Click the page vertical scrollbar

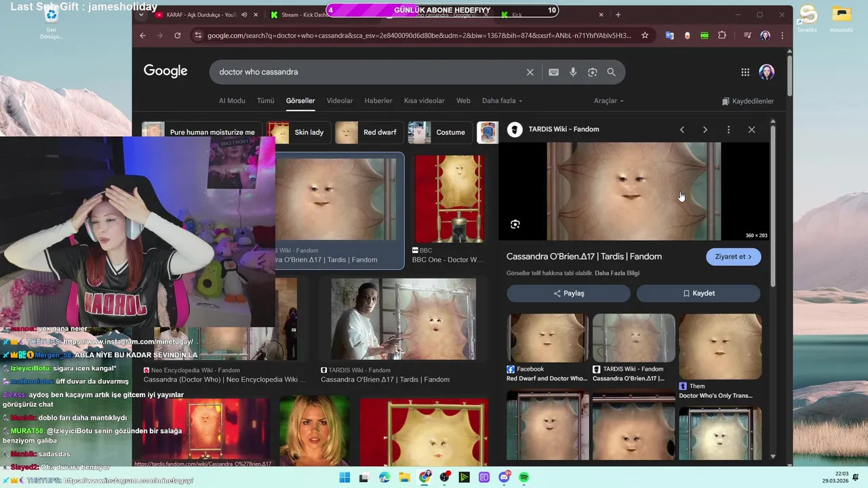(x=789, y=75)
